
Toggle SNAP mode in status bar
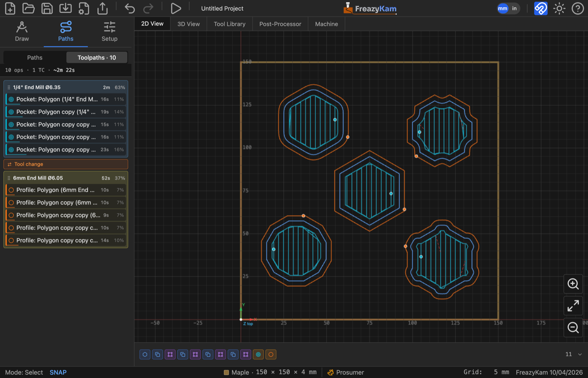pyautogui.click(x=58, y=372)
